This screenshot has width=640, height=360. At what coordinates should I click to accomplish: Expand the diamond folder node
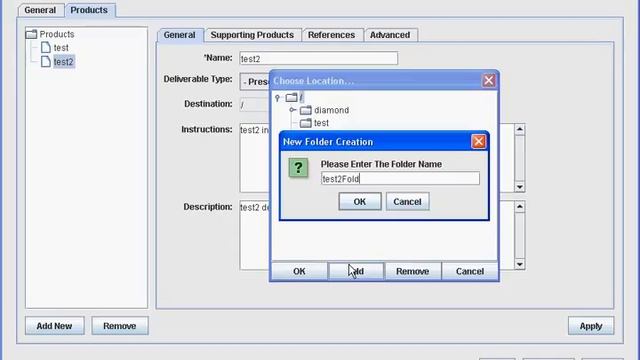[292, 110]
